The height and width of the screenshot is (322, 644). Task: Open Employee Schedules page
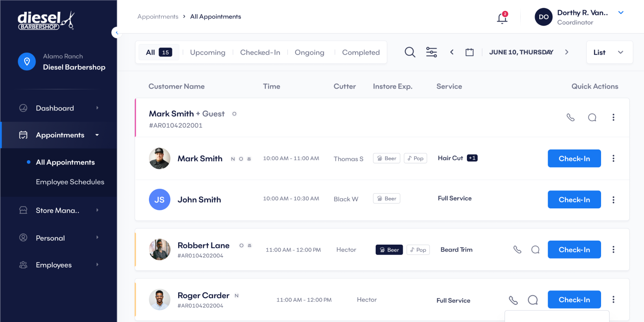pos(70,182)
